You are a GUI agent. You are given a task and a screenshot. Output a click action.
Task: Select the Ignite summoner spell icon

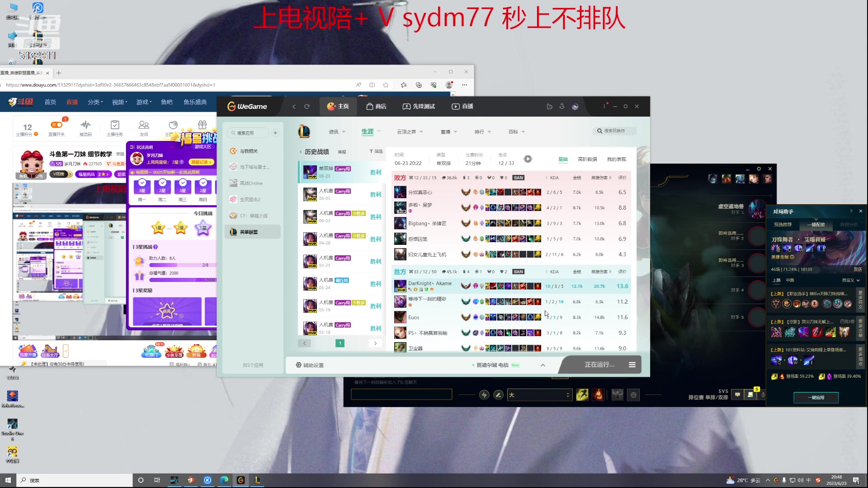[598, 395]
